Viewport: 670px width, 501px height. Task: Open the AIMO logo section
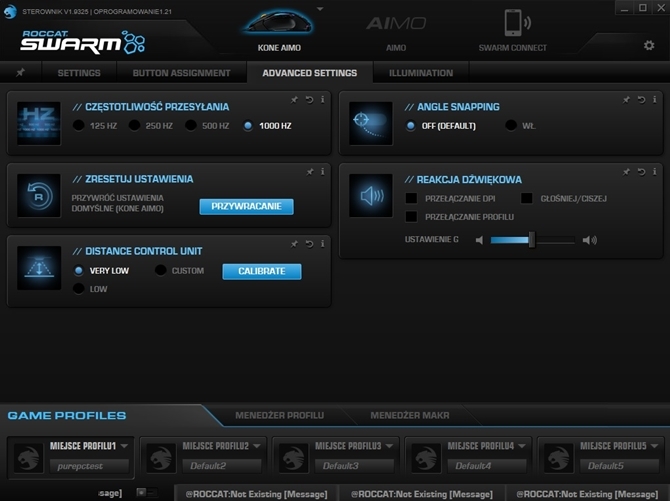[396, 24]
